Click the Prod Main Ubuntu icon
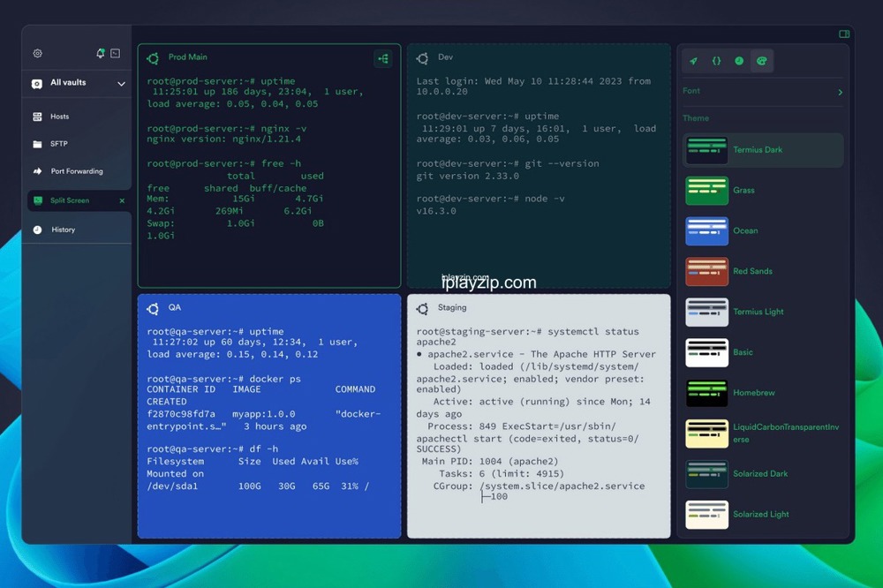The image size is (883, 588). point(153,58)
